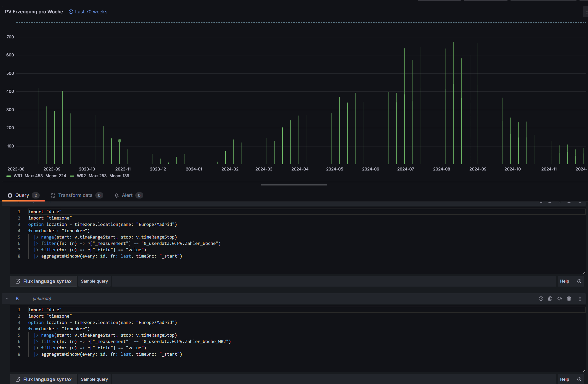The height and width of the screenshot is (384, 588).
Task: Click the WR2 legend color swatch
Action: [72, 176]
